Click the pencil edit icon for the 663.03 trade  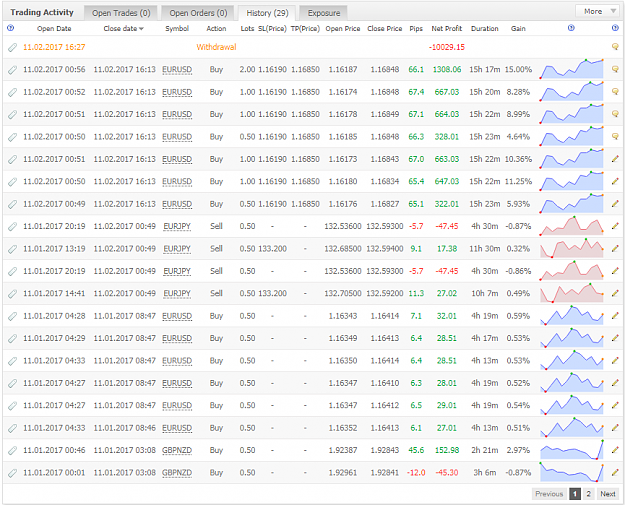point(615,159)
